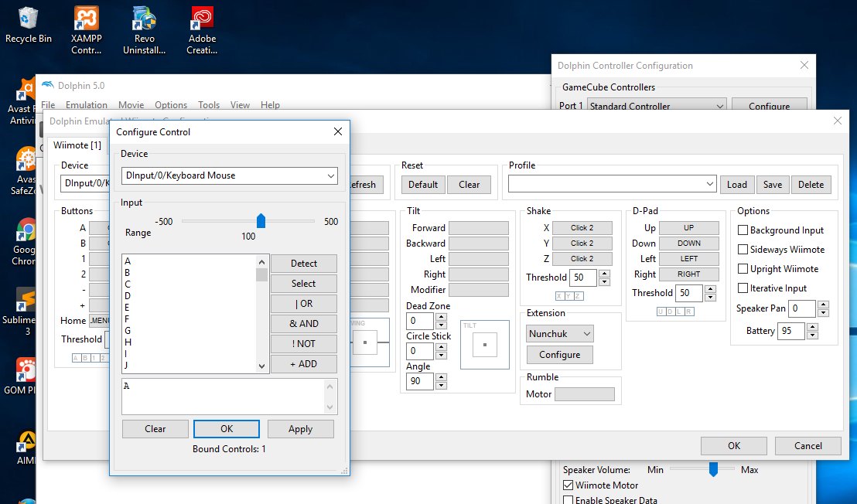This screenshot has height=504, width=857.
Task: Open the File menu
Action: [48, 105]
